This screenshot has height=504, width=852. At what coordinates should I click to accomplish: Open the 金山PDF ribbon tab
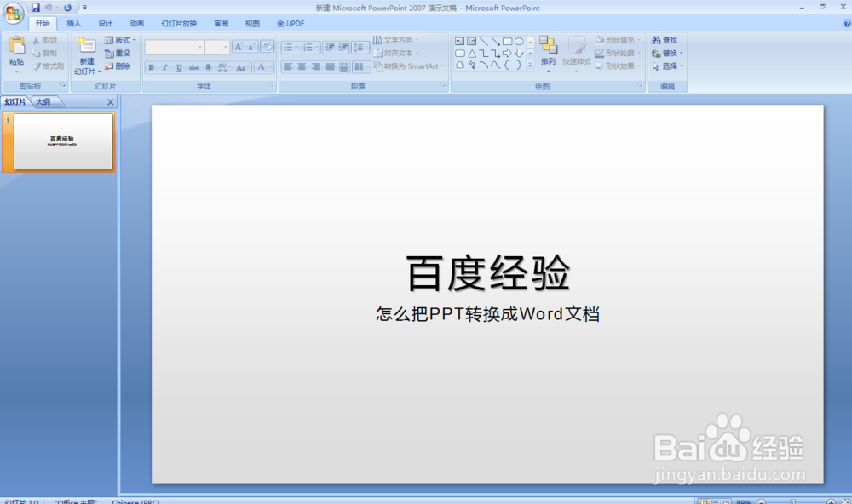[x=291, y=23]
